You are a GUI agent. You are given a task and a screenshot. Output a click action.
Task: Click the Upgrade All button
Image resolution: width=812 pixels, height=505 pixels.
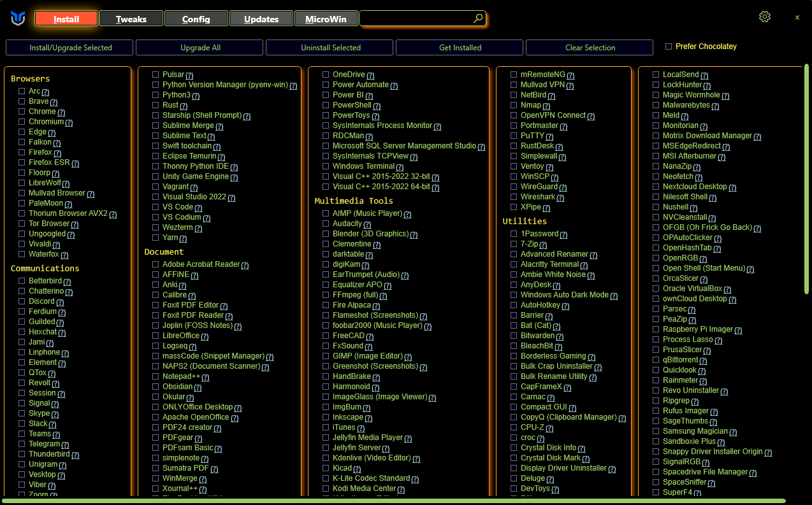coord(199,47)
